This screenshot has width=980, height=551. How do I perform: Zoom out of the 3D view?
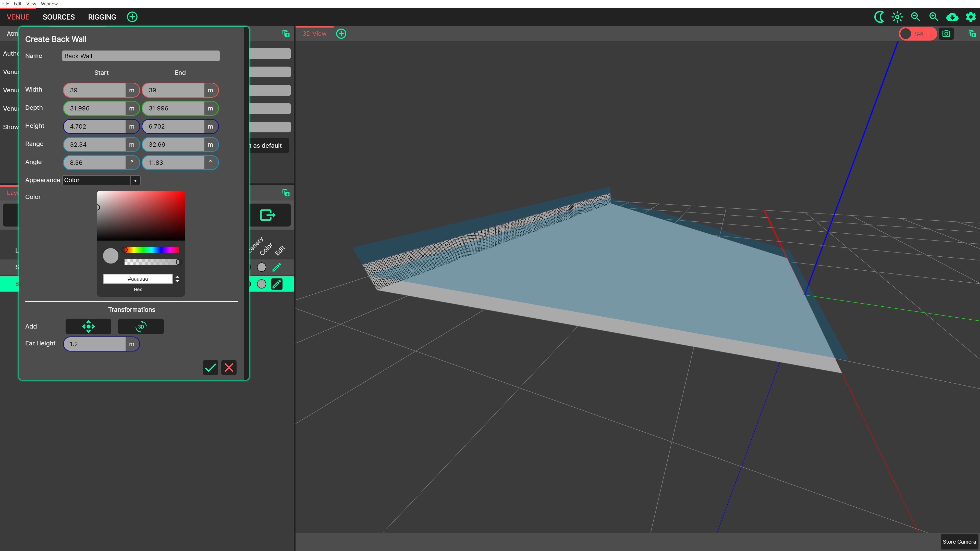coord(915,17)
